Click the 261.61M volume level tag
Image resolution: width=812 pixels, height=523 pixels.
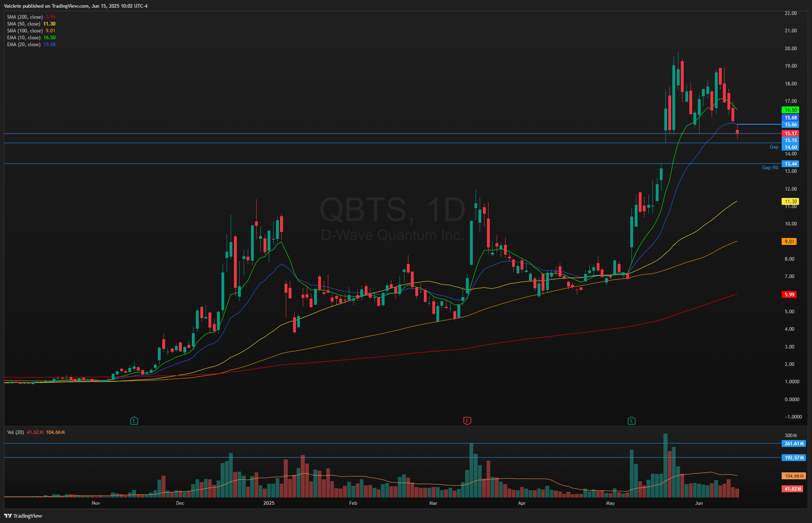point(793,444)
